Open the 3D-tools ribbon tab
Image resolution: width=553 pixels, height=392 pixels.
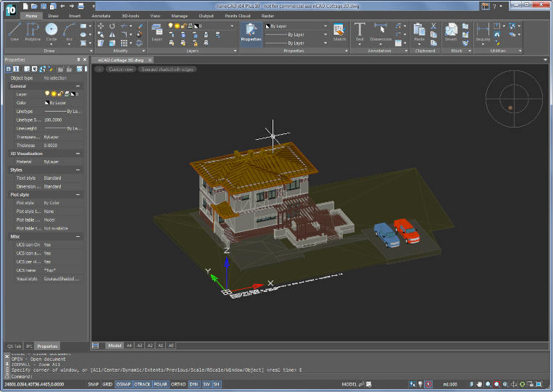[x=130, y=16]
